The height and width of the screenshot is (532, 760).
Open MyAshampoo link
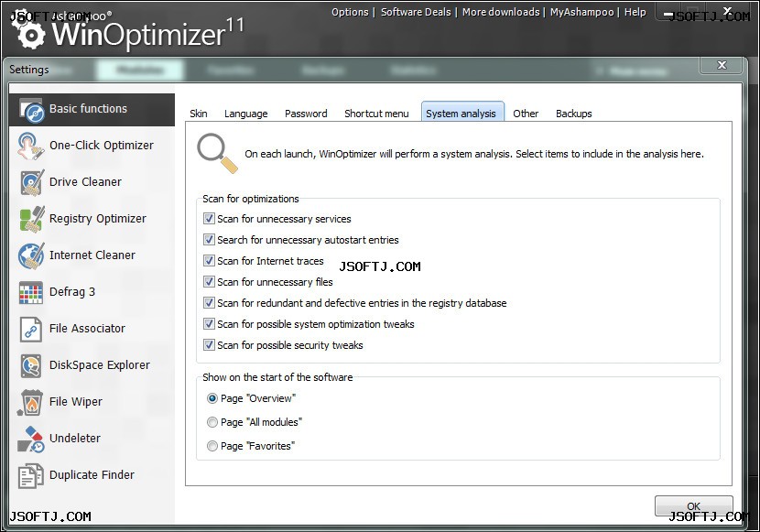tap(581, 12)
